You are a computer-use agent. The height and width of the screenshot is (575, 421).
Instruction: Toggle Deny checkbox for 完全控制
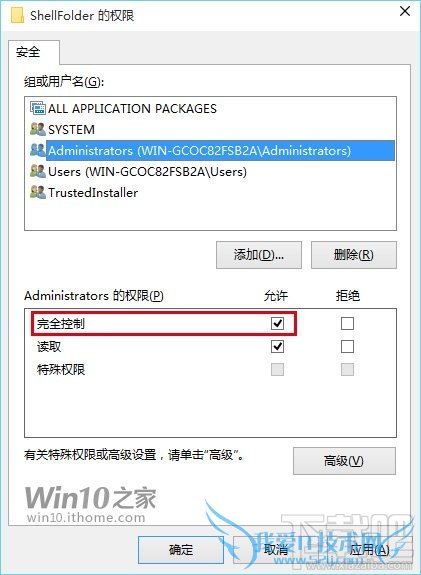(347, 323)
